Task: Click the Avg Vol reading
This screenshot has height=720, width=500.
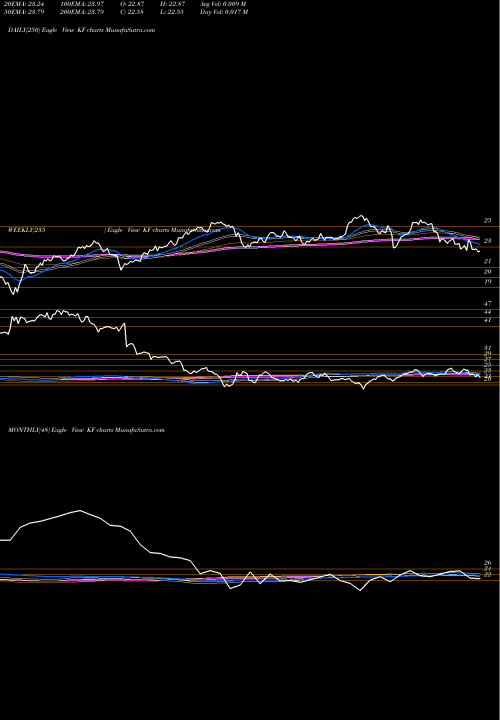Action: click(x=223, y=4)
